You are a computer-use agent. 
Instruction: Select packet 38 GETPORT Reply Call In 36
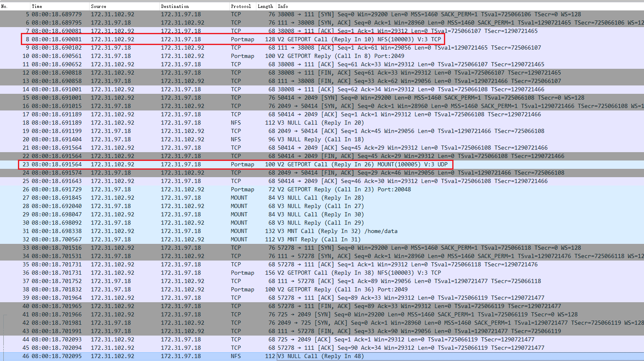[x=322, y=289]
